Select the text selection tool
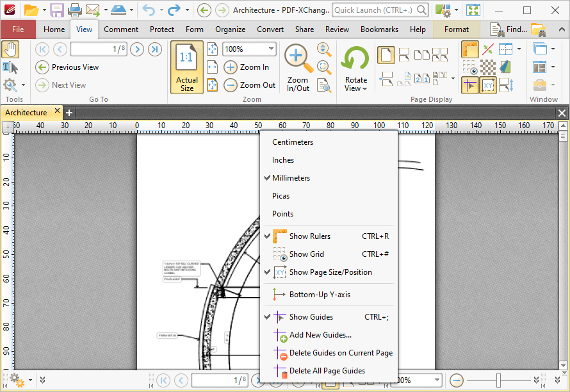 pyautogui.click(x=10, y=68)
